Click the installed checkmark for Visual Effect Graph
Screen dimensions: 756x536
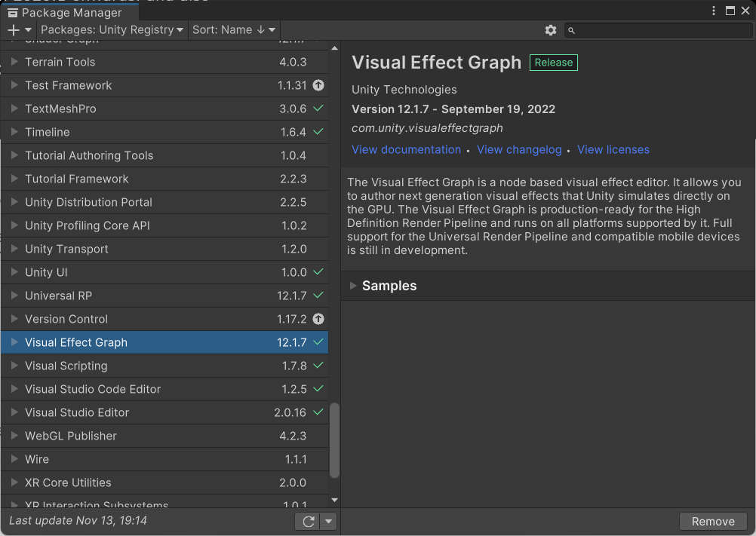point(318,342)
